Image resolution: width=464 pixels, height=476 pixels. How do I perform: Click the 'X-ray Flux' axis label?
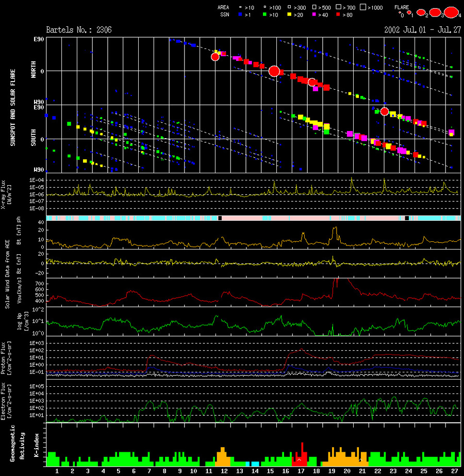click(x=3, y=194)
